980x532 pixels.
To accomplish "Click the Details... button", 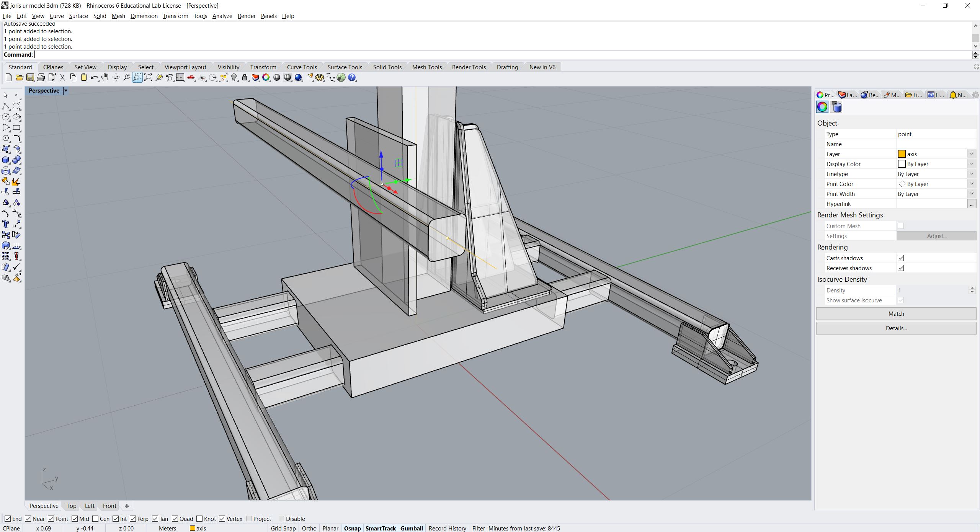I will [896, 328].
